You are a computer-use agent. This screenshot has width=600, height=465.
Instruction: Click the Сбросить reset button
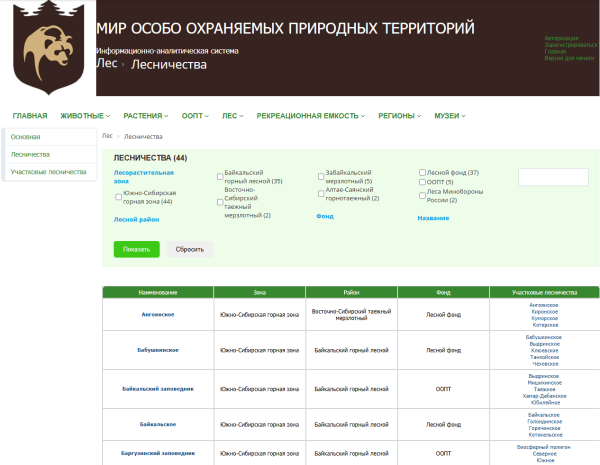(190, 249)
